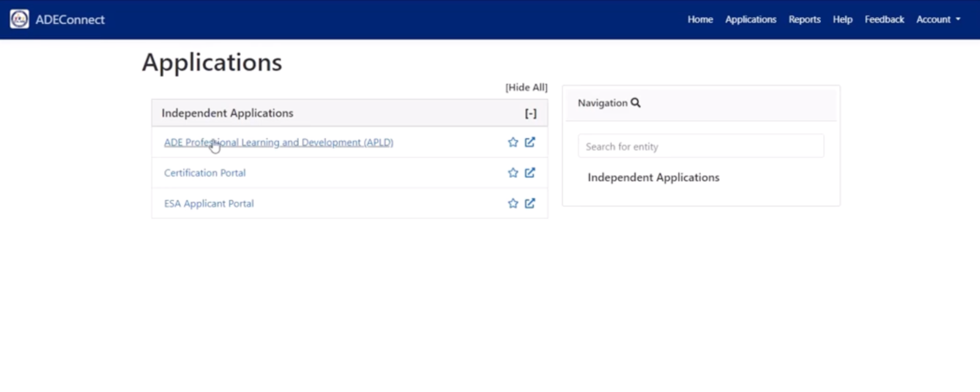Favorite the APLD application with star icon
This screenshot has width=980, height=392.
[513, 142]
